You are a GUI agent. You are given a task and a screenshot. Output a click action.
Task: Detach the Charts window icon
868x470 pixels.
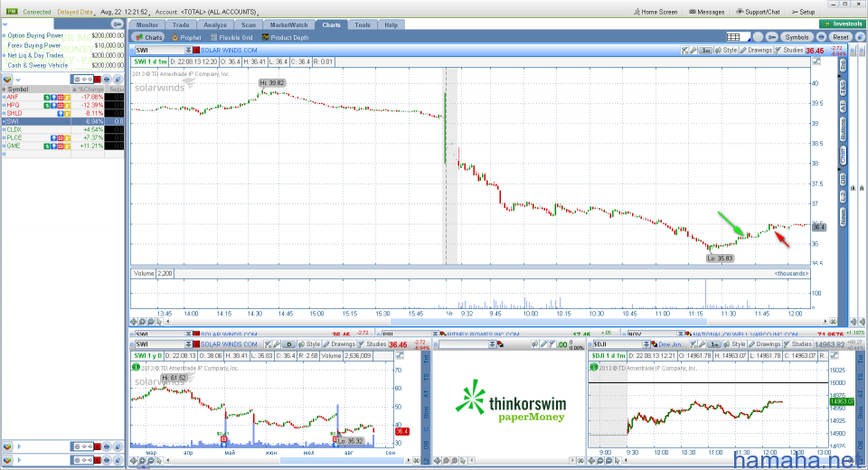point(860,36)
